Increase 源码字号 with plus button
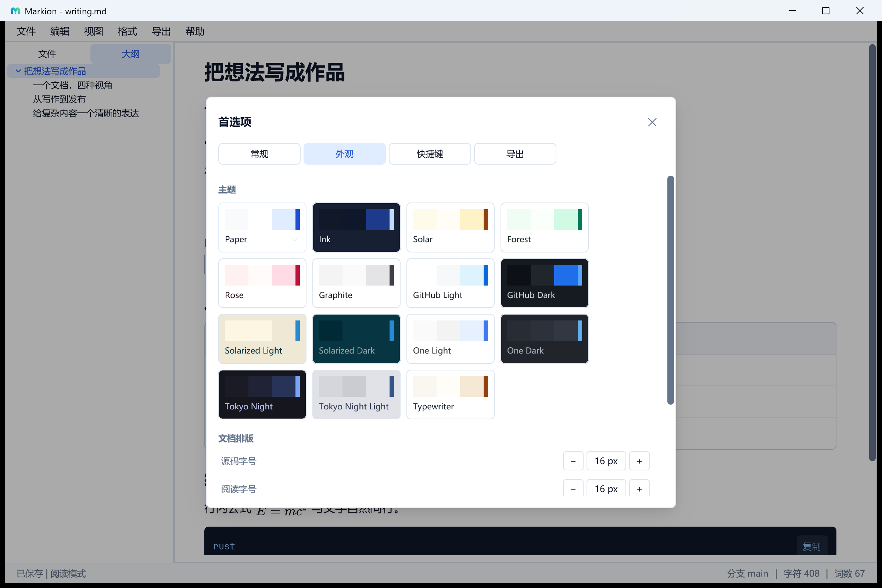This screenshot has height=588, width=882. (x=639, y=461)
